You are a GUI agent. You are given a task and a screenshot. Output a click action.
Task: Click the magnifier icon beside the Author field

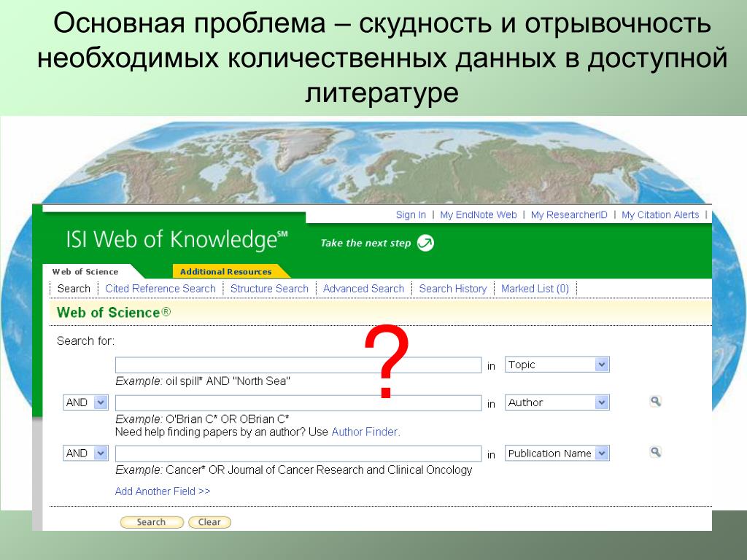click(656, 402)
